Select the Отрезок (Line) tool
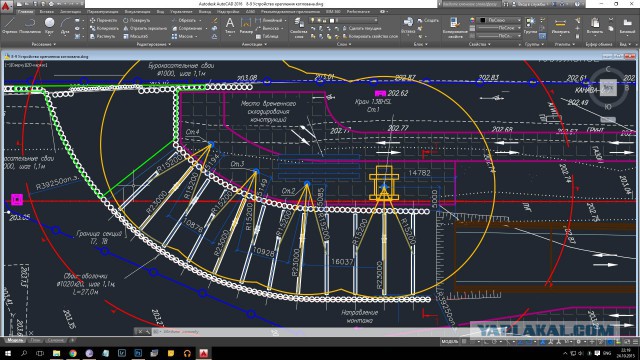This screenshot has width=640, height=360. coord(9,26)
